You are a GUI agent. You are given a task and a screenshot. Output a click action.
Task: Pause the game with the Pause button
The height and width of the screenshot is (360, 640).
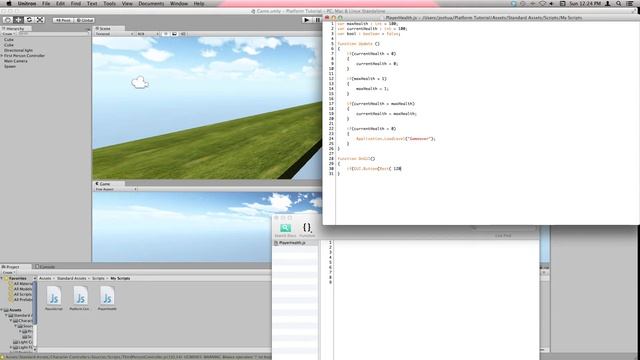point(317,20)
